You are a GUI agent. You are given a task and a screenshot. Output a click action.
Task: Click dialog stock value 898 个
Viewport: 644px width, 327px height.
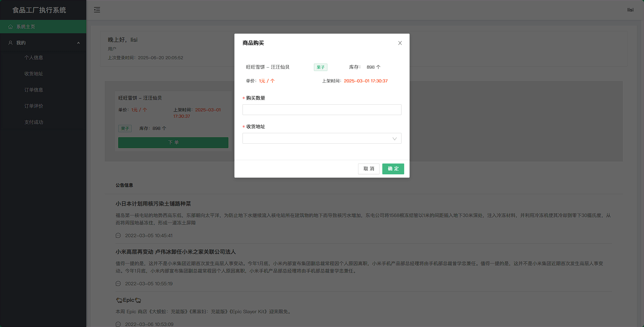(x=374, y=67)
